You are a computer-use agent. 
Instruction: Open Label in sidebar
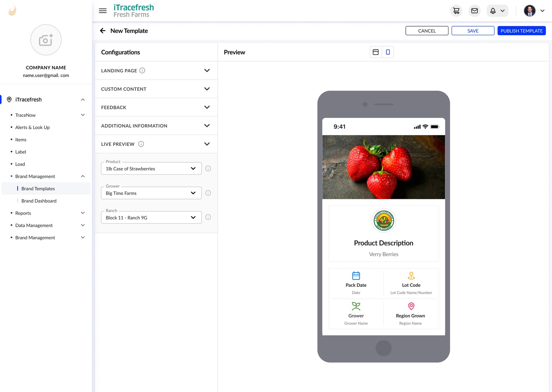21,152
